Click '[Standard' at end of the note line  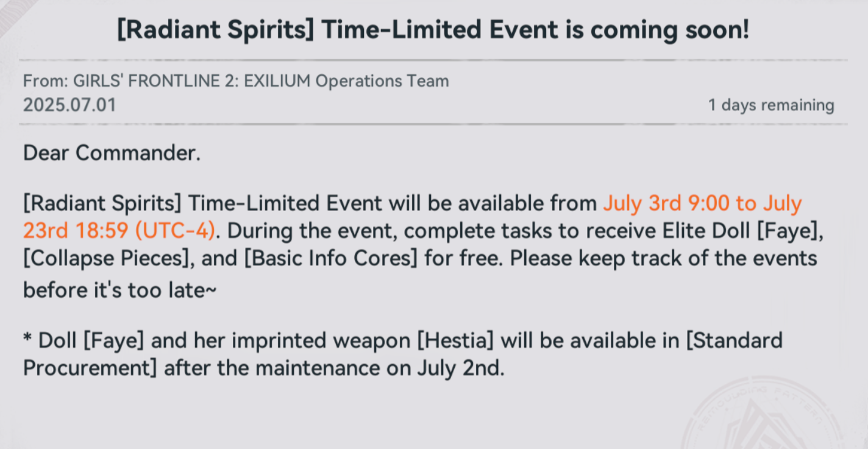click(735, 340)
